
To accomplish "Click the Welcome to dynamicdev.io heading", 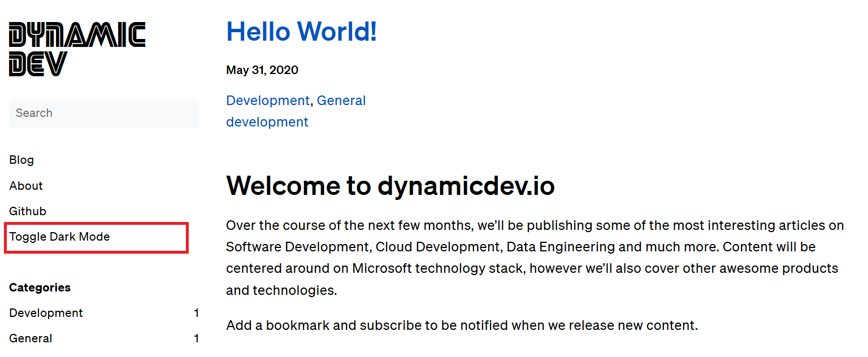I will tap(390, 185).
